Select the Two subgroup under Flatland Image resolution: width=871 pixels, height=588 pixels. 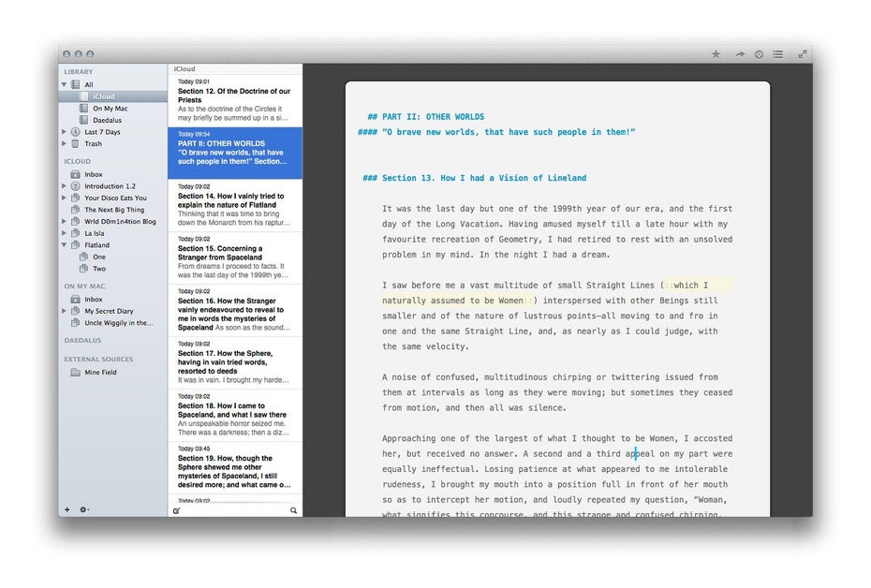click(112, 268)
